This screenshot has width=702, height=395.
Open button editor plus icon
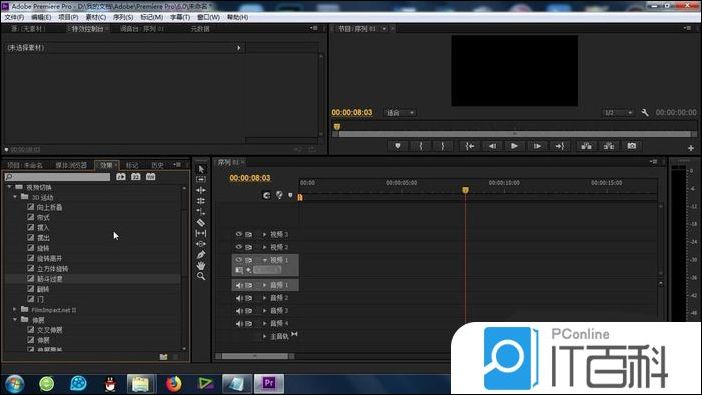tap(691, 148)
